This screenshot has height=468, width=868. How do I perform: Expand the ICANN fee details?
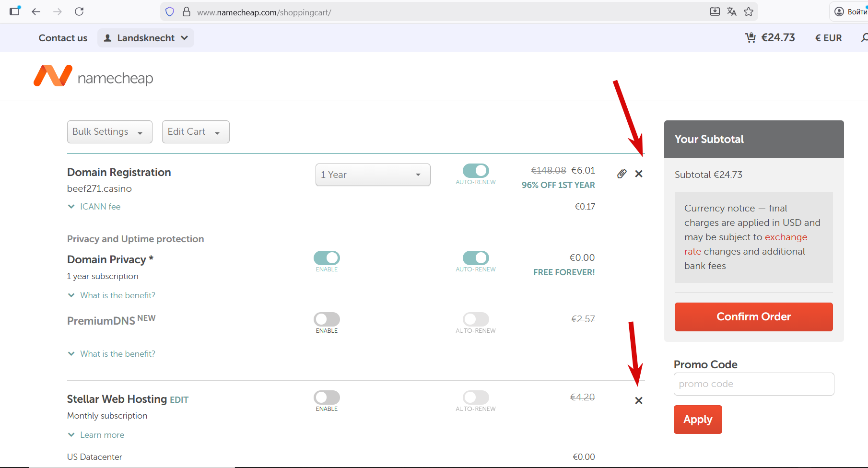94,207
